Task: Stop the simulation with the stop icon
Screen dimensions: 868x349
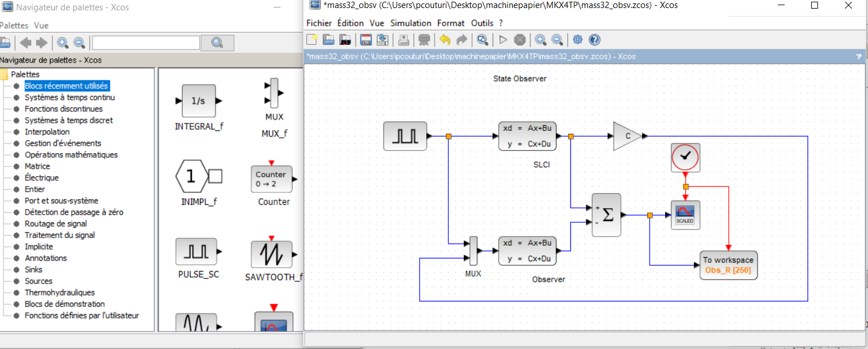Action: (520, 40)
